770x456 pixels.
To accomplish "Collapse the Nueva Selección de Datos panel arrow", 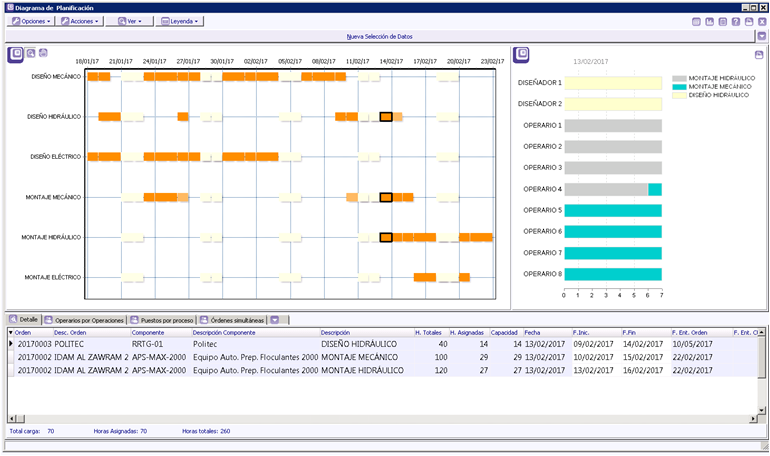I will [x=761, y=36].
